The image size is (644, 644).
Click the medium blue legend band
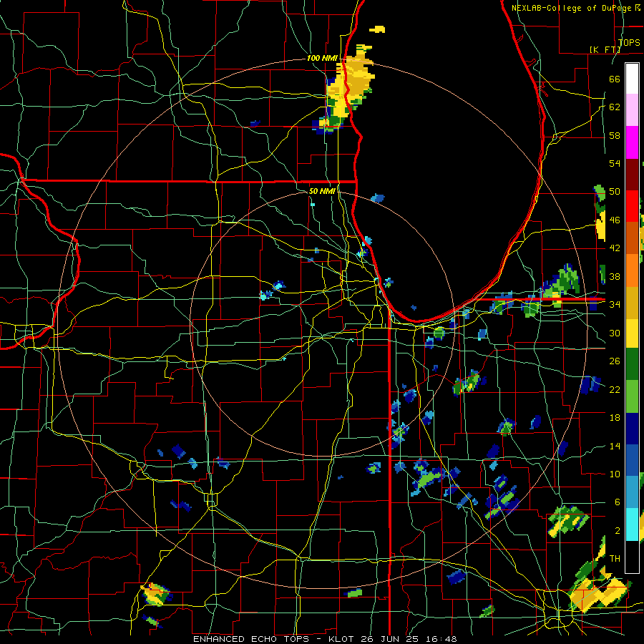632,459
